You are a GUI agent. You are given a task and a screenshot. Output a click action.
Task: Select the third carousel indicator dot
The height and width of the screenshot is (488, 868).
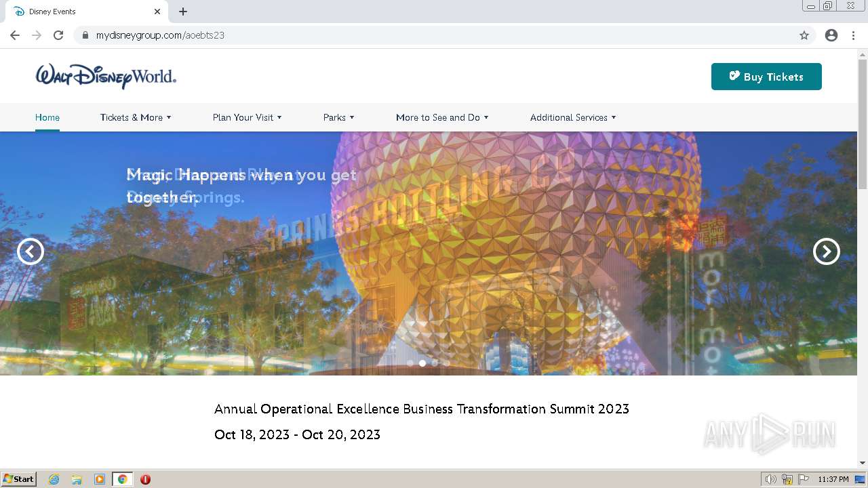435,363
